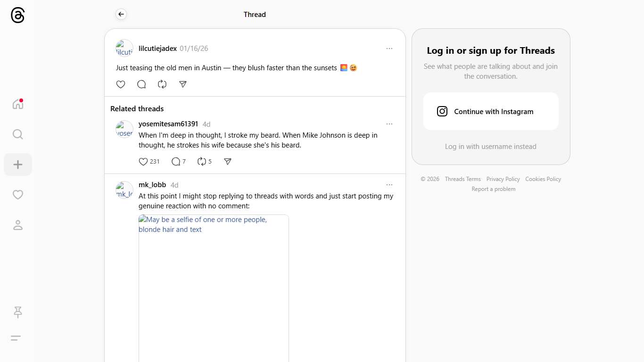
Task: Click the Threads logo icon
Action: pyautogui.click(x=17, y=15)
